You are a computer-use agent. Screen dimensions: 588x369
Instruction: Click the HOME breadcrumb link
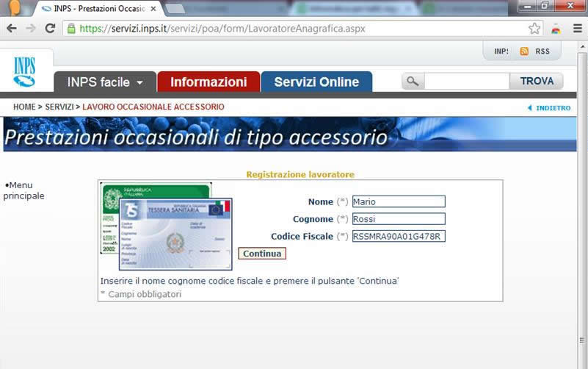23,107
